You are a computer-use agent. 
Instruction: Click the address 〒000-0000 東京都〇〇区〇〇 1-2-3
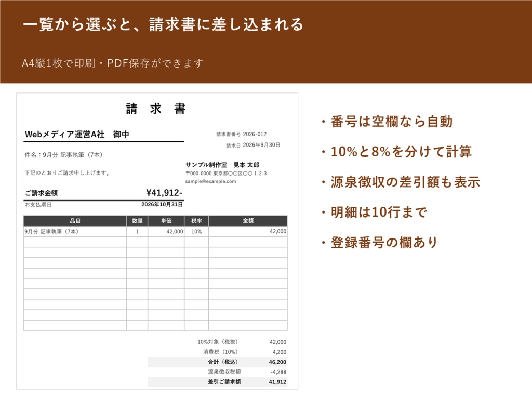[226, 174]
